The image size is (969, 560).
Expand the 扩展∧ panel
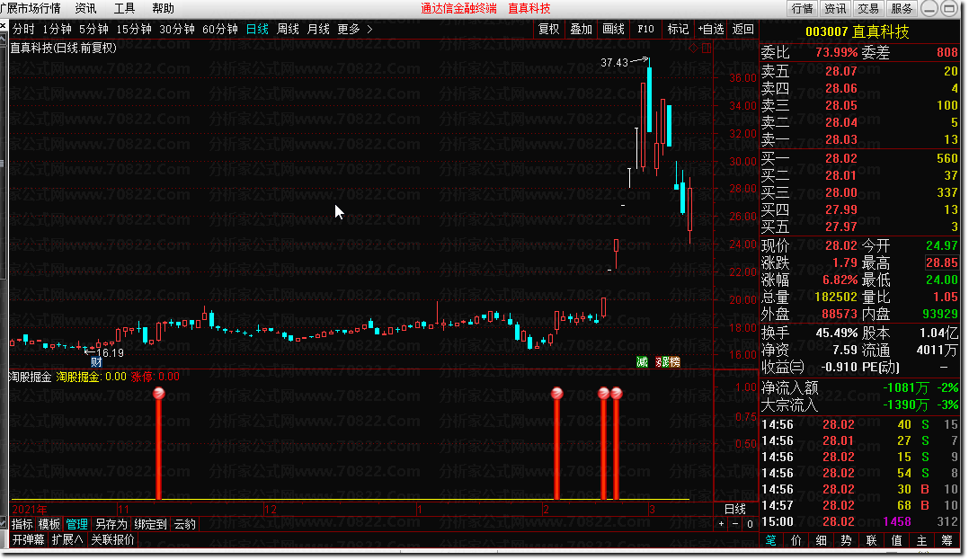tap(67, 539)
